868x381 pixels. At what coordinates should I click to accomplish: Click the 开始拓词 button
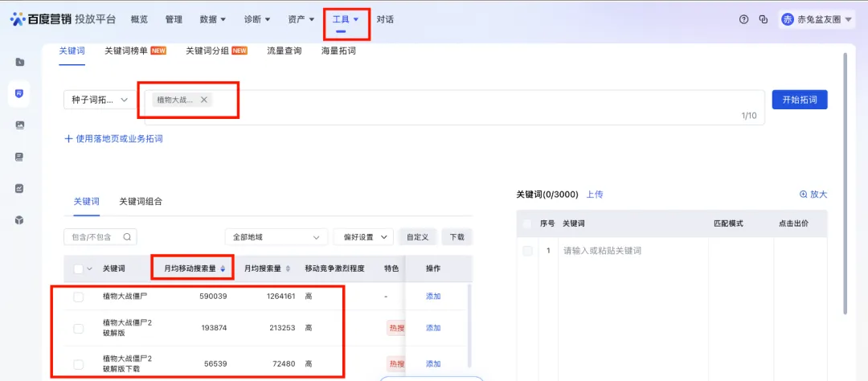point(800,100)
